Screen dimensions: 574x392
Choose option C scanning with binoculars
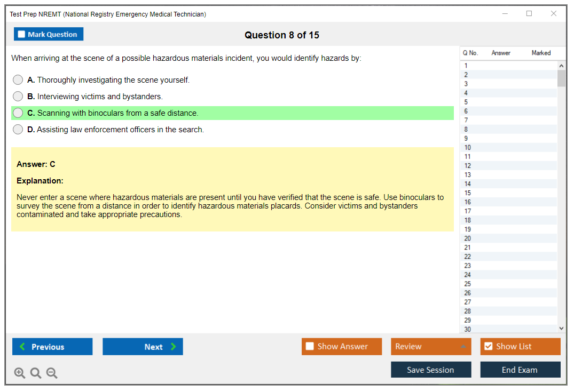point(18,113)
